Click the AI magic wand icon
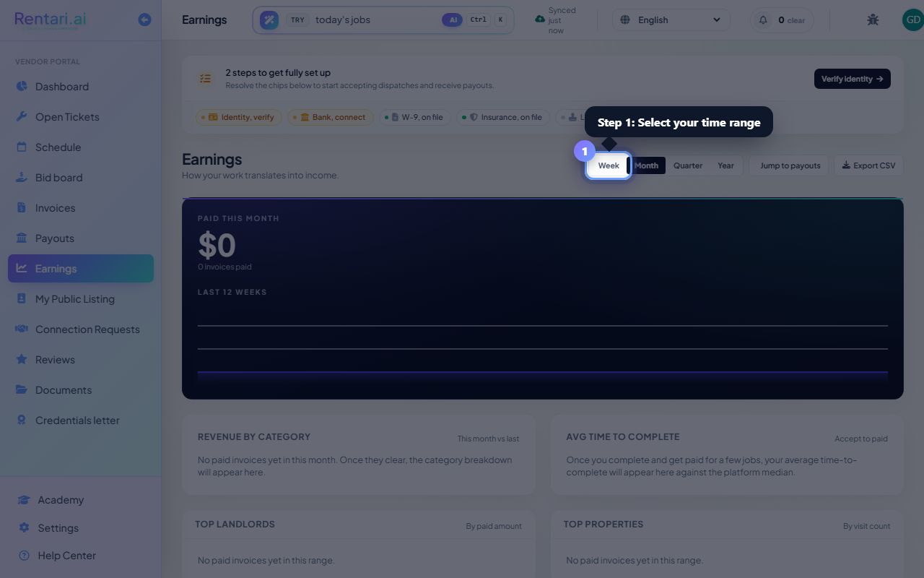924x578 pixels. [x=269, y=20]
